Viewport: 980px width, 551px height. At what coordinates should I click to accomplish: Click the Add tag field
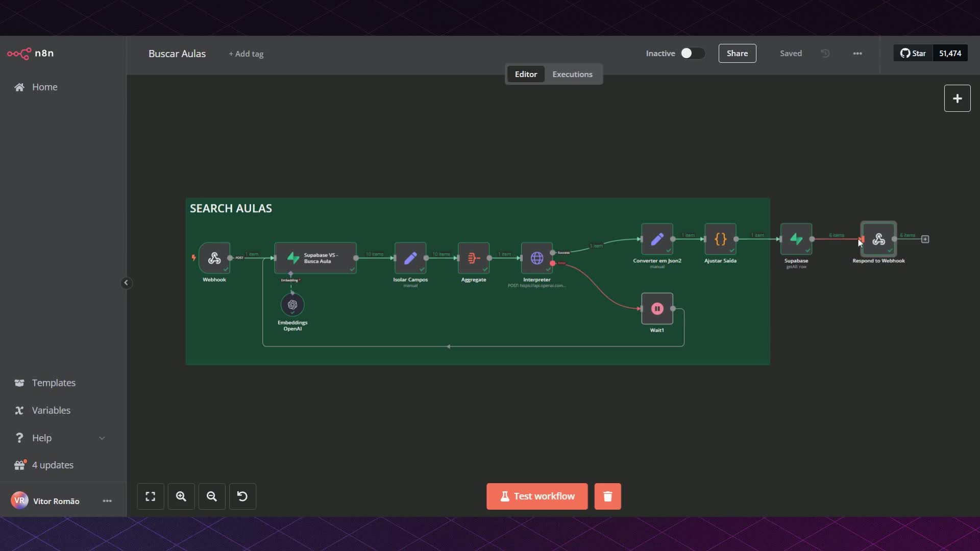246,54
